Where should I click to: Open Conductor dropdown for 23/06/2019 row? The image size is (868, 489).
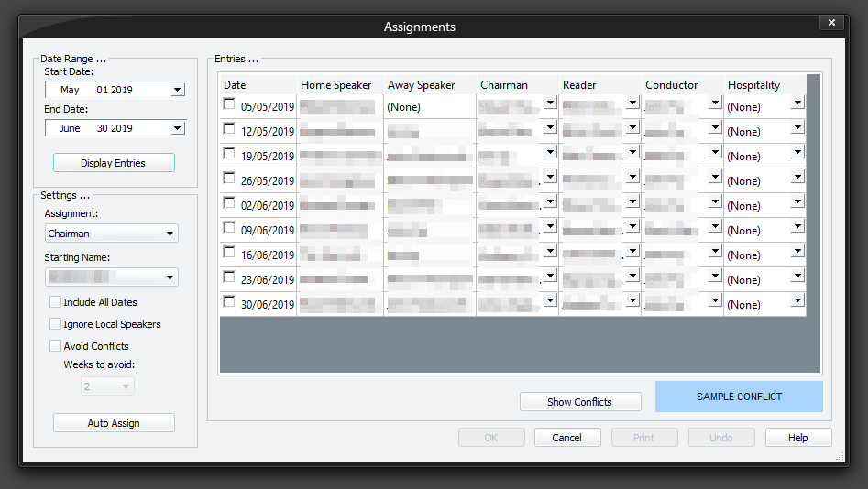(715, 276)
